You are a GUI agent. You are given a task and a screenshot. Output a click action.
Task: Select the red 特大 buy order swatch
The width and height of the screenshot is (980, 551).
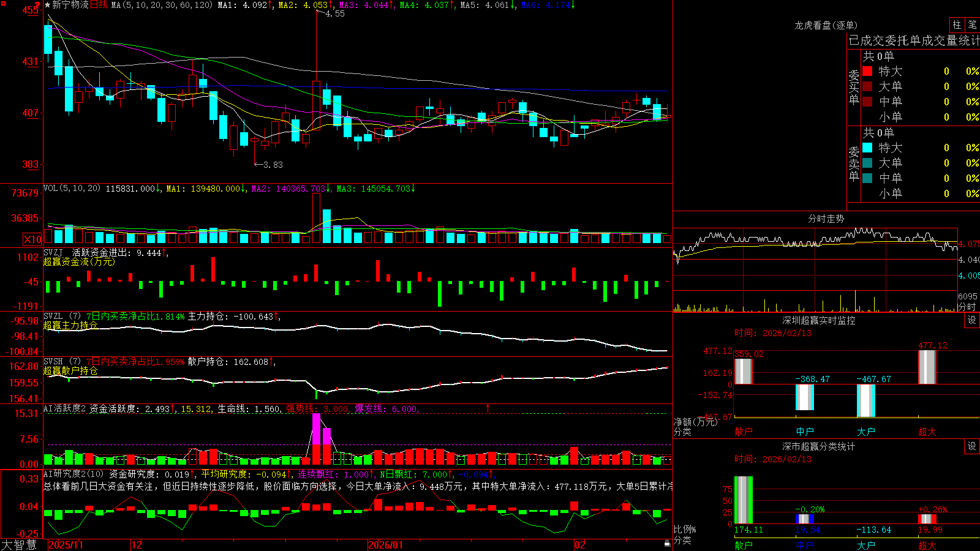(867, 71)
